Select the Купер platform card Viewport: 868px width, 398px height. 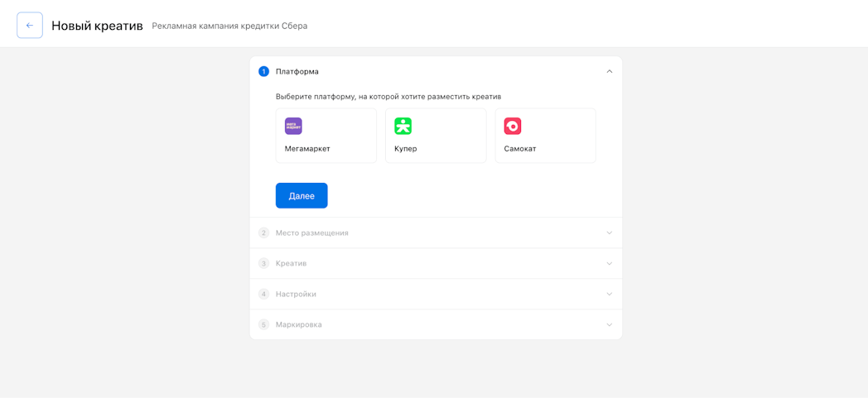[x=436, y=136]
